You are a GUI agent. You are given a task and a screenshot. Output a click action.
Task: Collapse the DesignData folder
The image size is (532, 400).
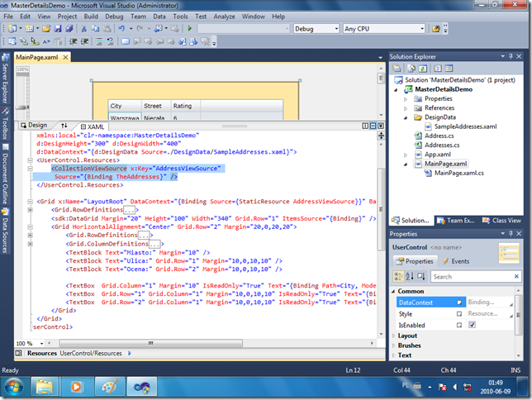click(x=406, y=118)
